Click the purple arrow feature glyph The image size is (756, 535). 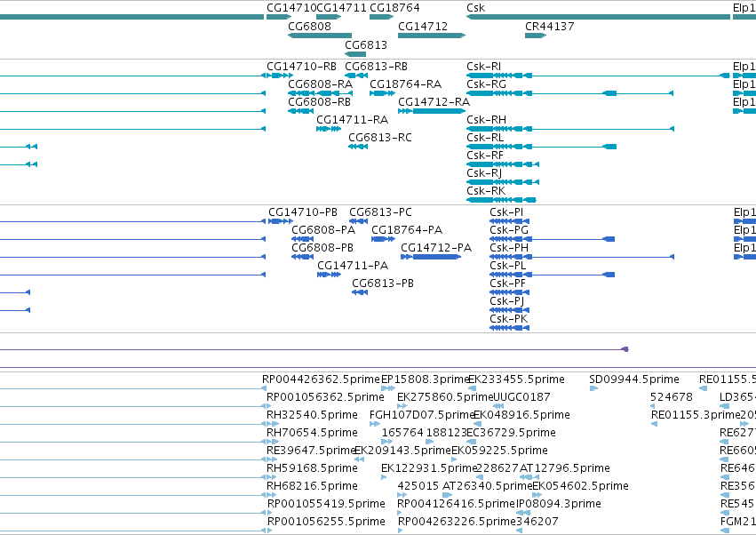[625, 349]
